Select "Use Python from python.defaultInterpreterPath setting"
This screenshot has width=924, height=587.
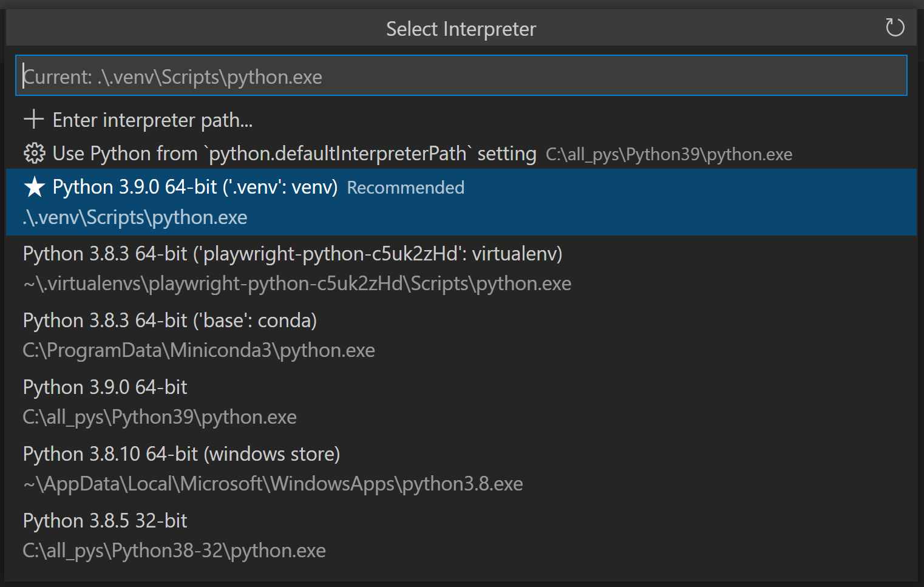coord(294,154)
